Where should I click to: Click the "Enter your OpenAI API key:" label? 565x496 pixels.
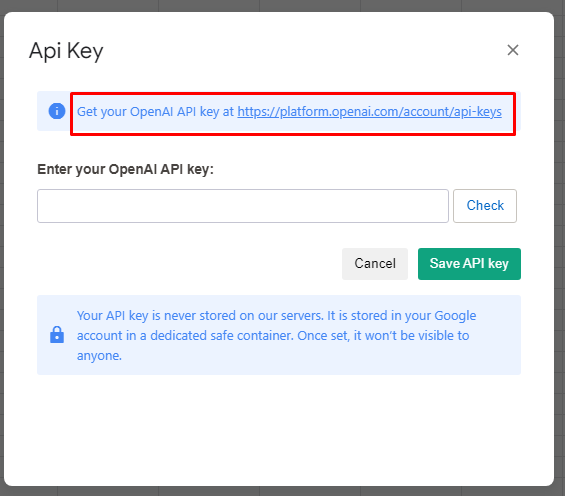pyautogui.click(x=125, y=169)
